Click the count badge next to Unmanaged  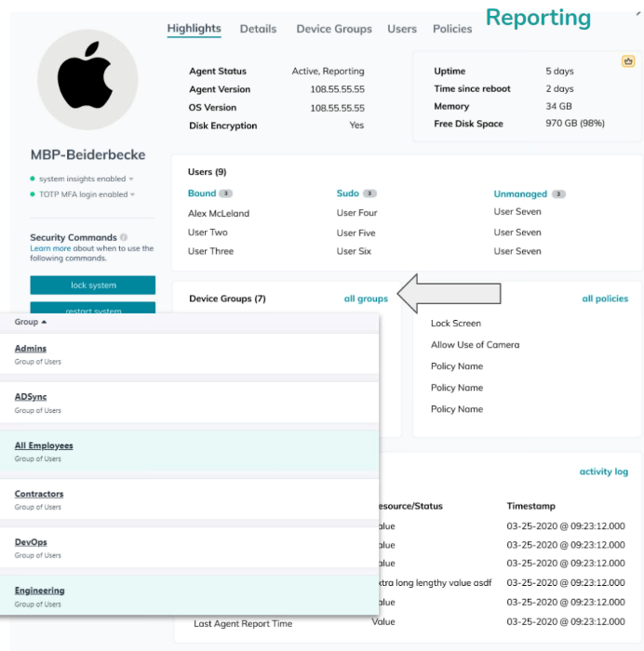pos(558,194)
